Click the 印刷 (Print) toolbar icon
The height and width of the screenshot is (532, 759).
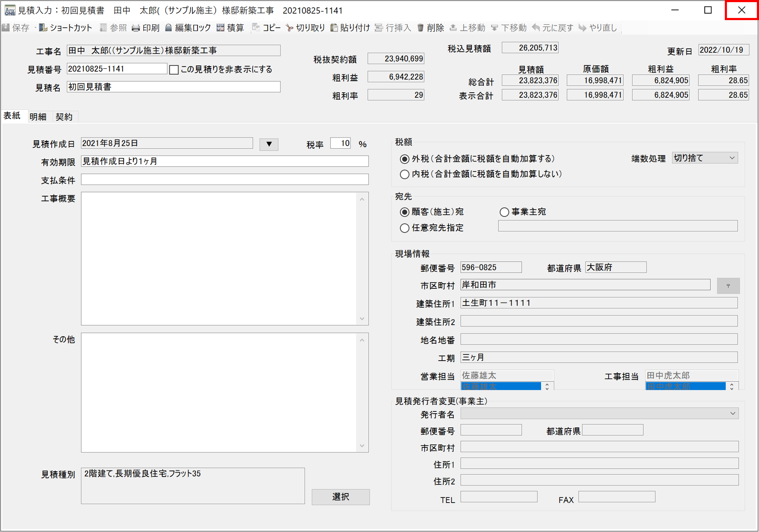tap(136, 28)
